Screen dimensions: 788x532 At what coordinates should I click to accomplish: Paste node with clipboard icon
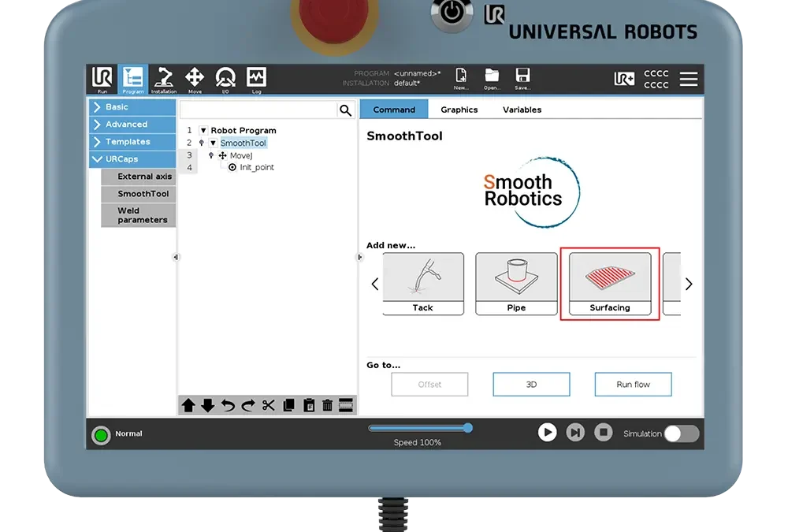point(309,405)
